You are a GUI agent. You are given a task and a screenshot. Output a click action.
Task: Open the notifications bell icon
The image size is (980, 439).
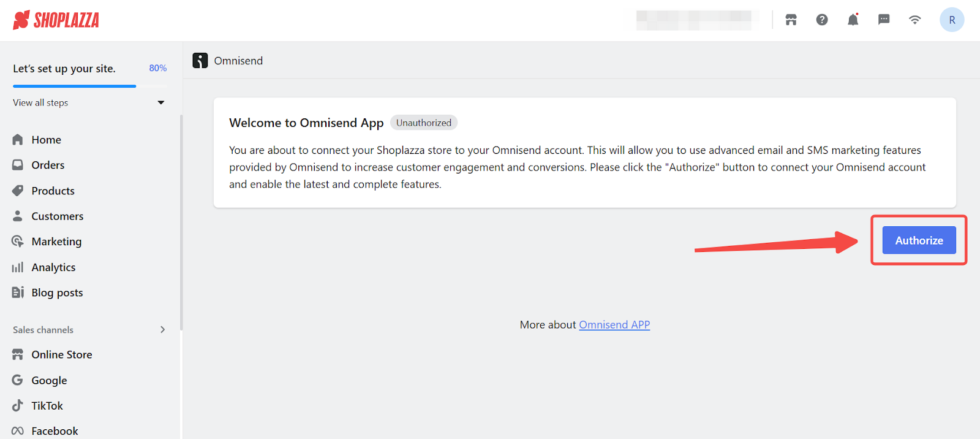click(853, 20)
